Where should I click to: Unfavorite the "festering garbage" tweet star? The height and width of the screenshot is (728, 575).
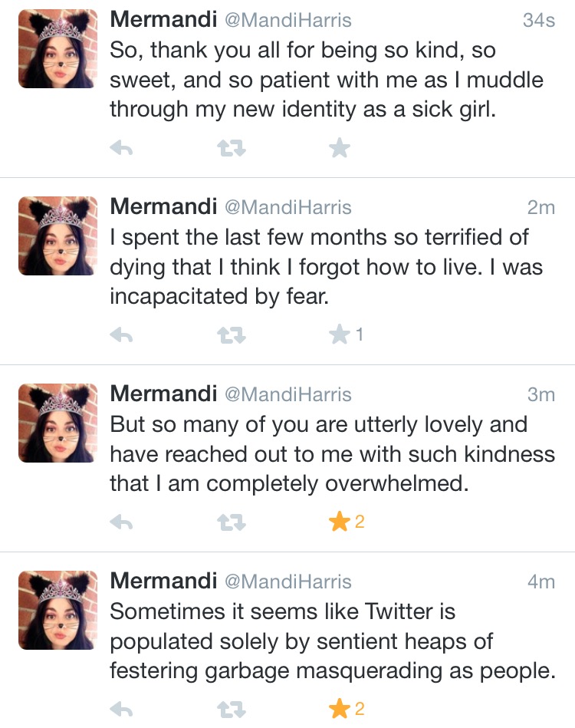339,709
